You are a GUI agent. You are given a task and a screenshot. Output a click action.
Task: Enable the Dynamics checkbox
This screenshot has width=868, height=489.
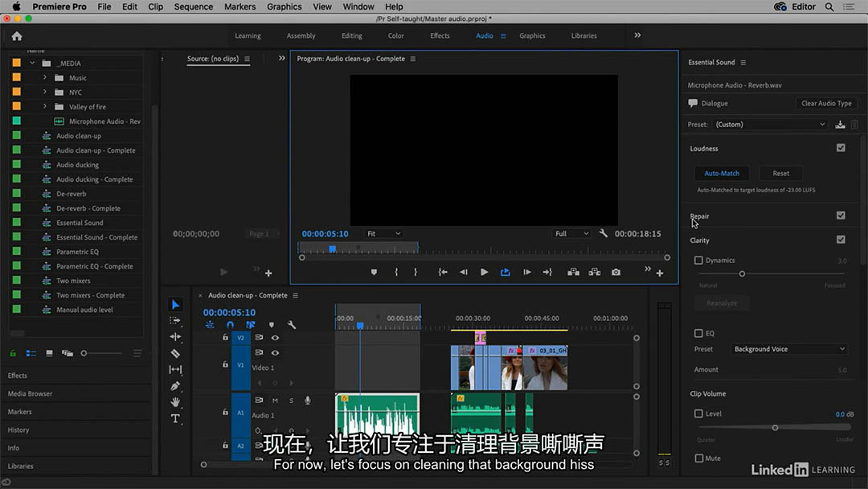(698, 261)
